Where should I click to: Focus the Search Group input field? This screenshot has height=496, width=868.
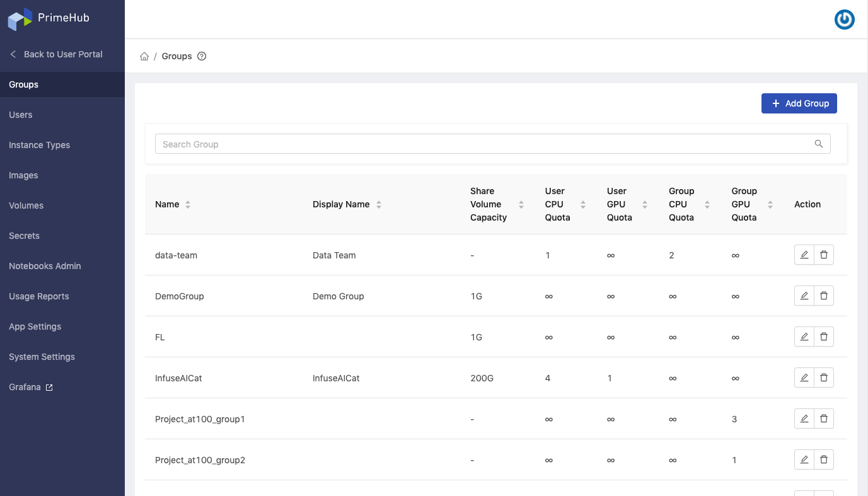pyautogui.click(x=492, y=144)
